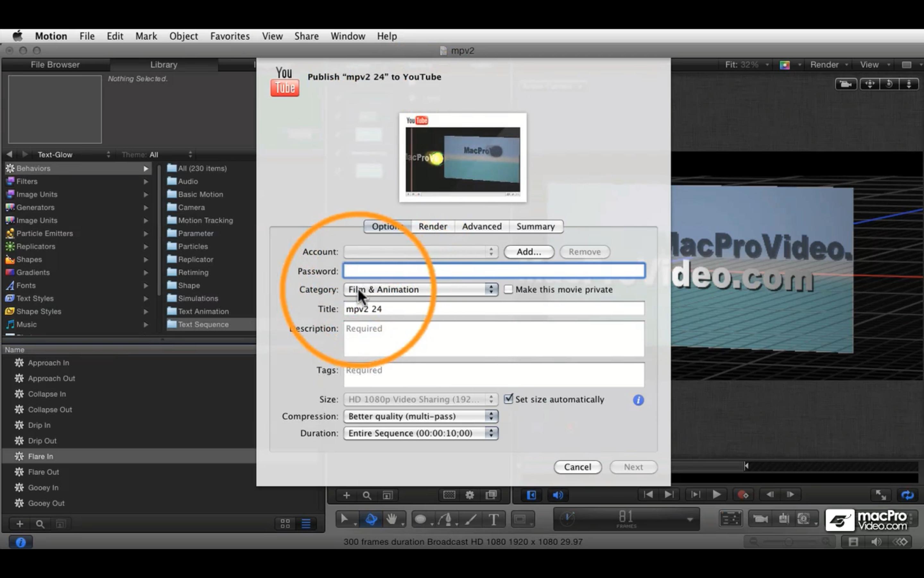This screenshot has height=578, width=924.
Task: Open the Text-Glow path popup
Action: tap(74, 154)
